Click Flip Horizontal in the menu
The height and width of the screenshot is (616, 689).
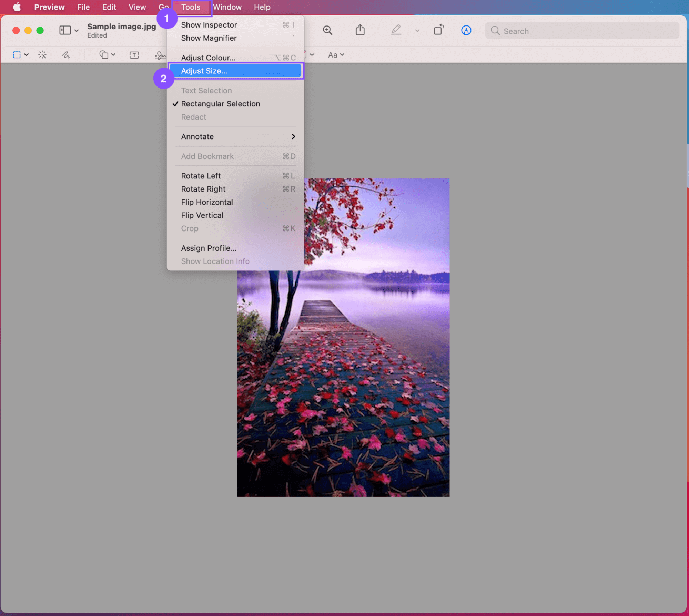tap(207, 202)
